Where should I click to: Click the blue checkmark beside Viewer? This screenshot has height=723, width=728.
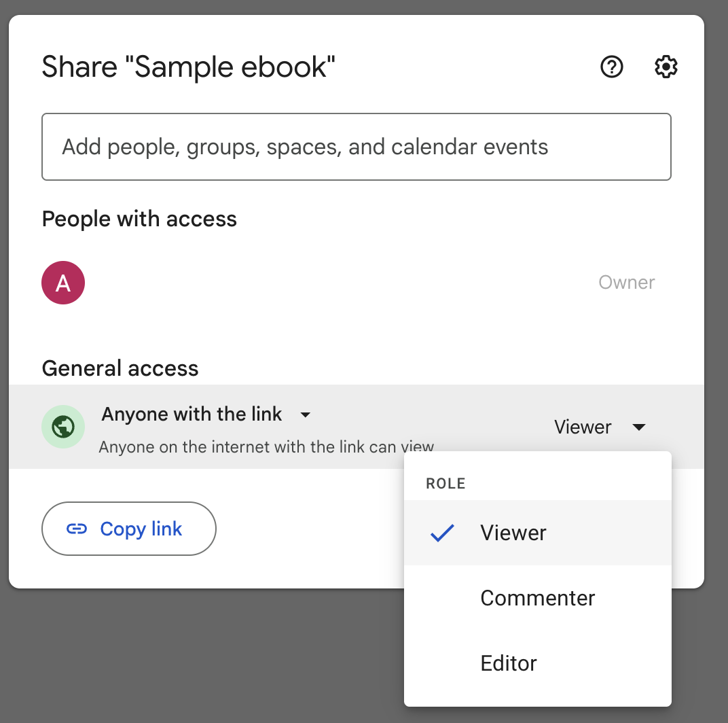442,533
